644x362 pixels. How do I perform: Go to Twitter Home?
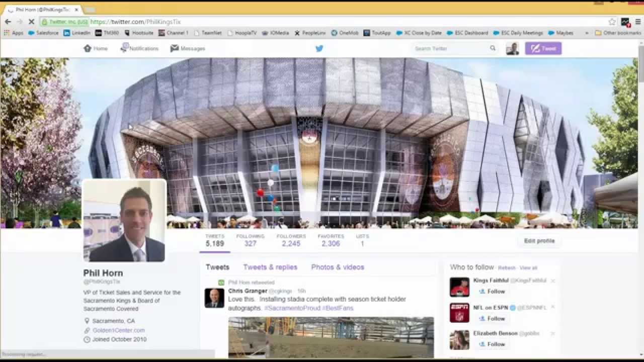point(96,48)
